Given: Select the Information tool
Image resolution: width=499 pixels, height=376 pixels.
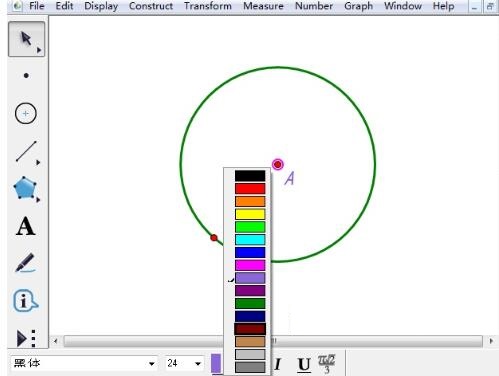Looking at the screenshot, I should click(x=25, y=301).
